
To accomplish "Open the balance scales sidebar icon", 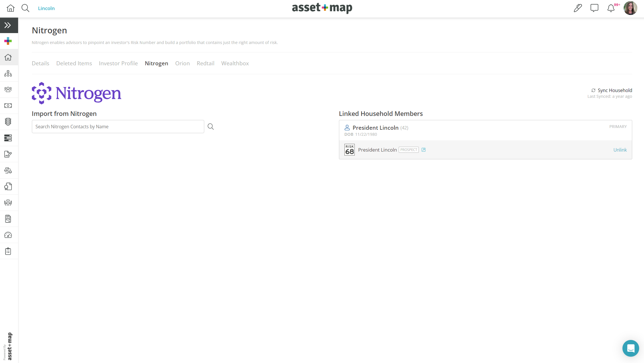I will coord(8,170).
